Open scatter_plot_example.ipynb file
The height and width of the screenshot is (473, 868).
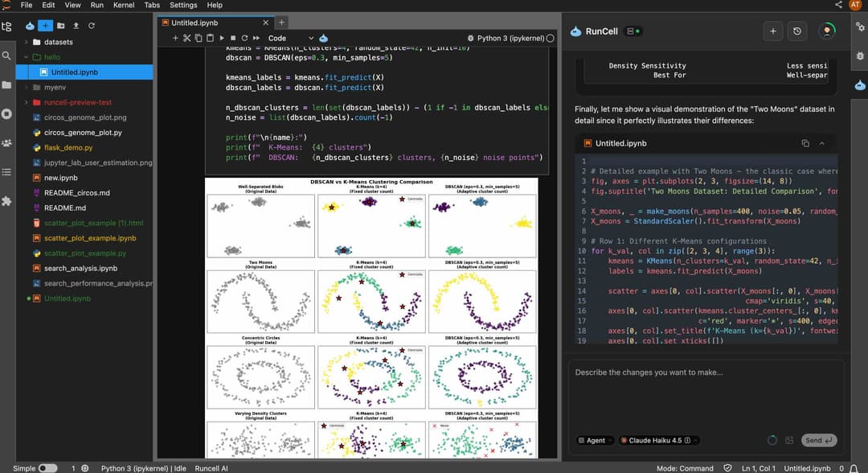(90, 238)
